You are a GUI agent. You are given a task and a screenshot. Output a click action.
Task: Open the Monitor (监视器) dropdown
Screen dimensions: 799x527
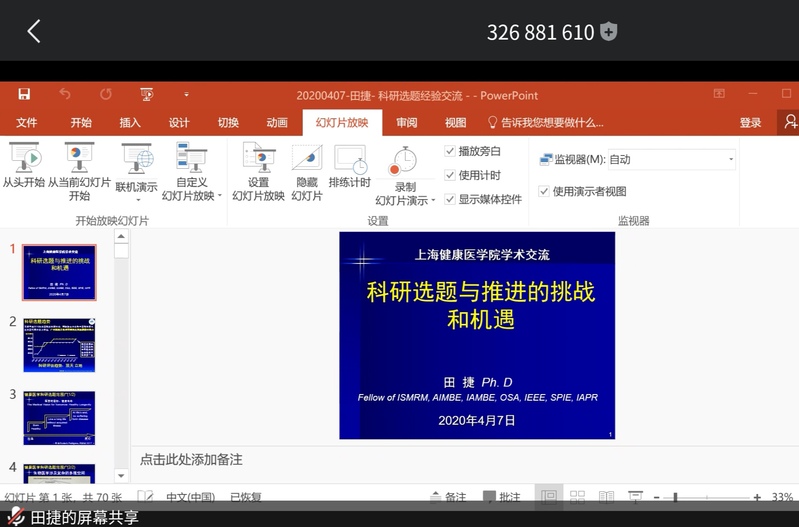[x=672, y=160]
